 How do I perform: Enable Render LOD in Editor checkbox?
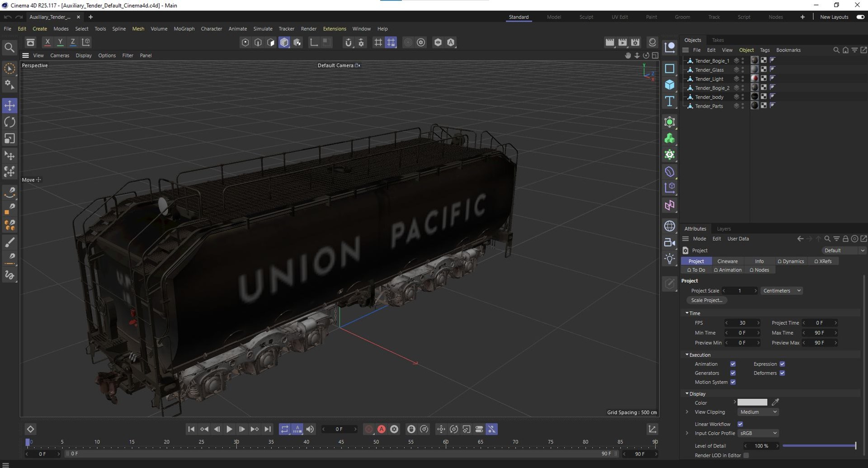click(746, 455)
